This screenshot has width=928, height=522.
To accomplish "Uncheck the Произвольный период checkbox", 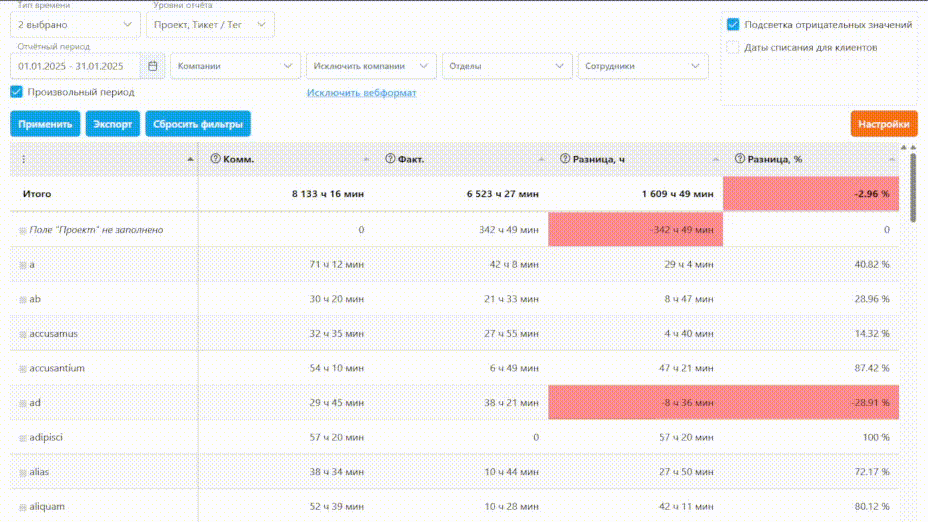I will pos(16,92).
